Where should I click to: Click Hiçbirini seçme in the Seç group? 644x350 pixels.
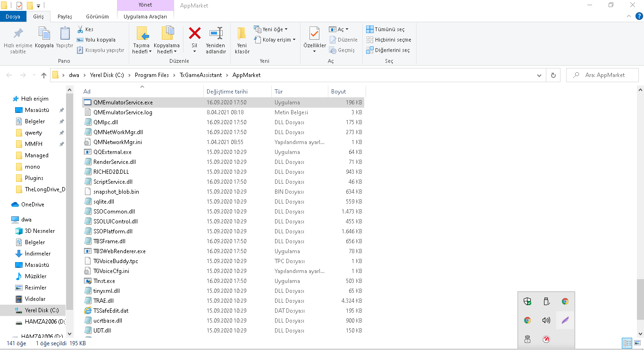click(389, 40)
